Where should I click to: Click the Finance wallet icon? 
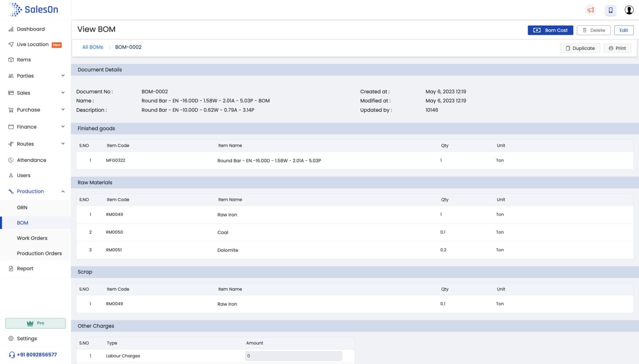(11, 127)
